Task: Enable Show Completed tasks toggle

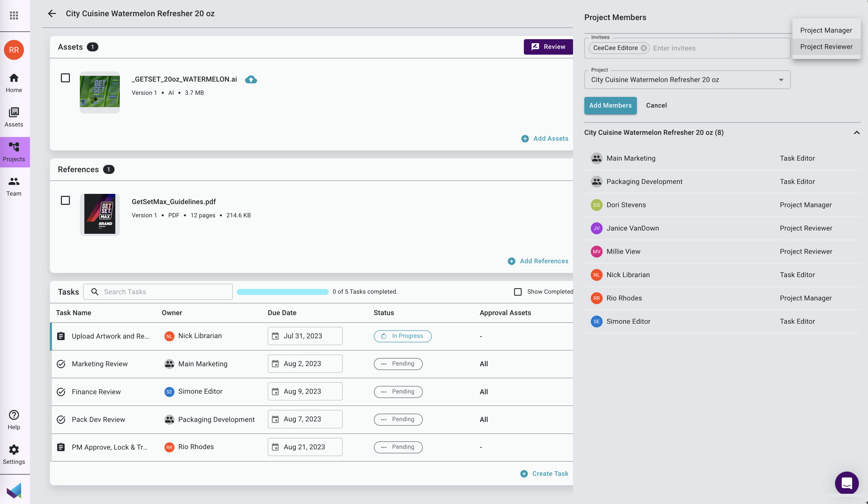Action: point(517,292)
